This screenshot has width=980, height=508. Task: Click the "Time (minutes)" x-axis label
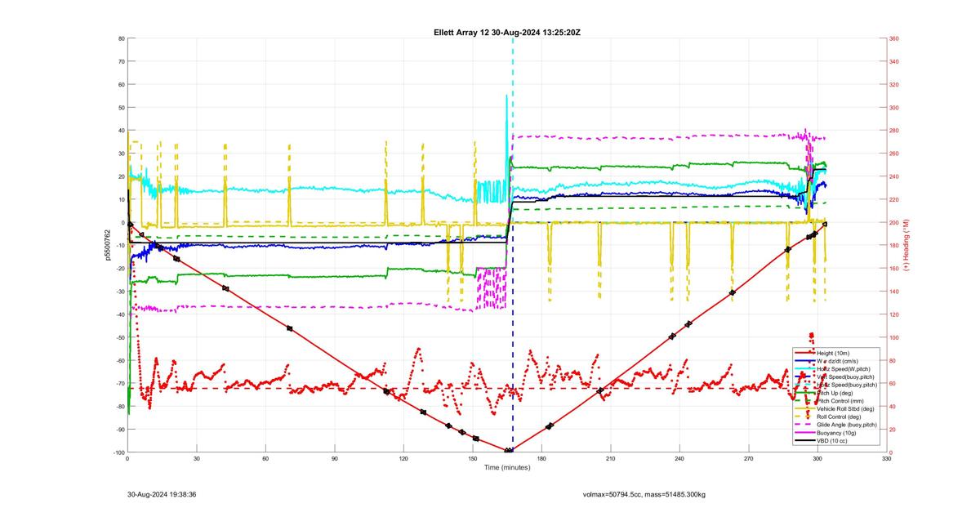coord(507,468)
